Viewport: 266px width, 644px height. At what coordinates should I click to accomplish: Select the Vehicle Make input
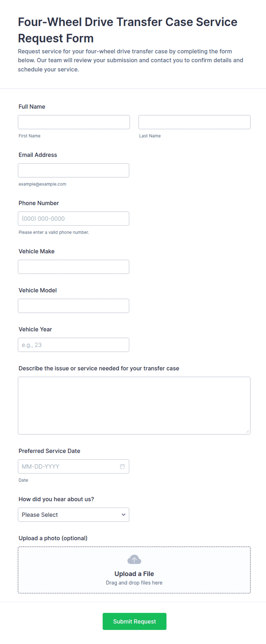coord(74,267)
